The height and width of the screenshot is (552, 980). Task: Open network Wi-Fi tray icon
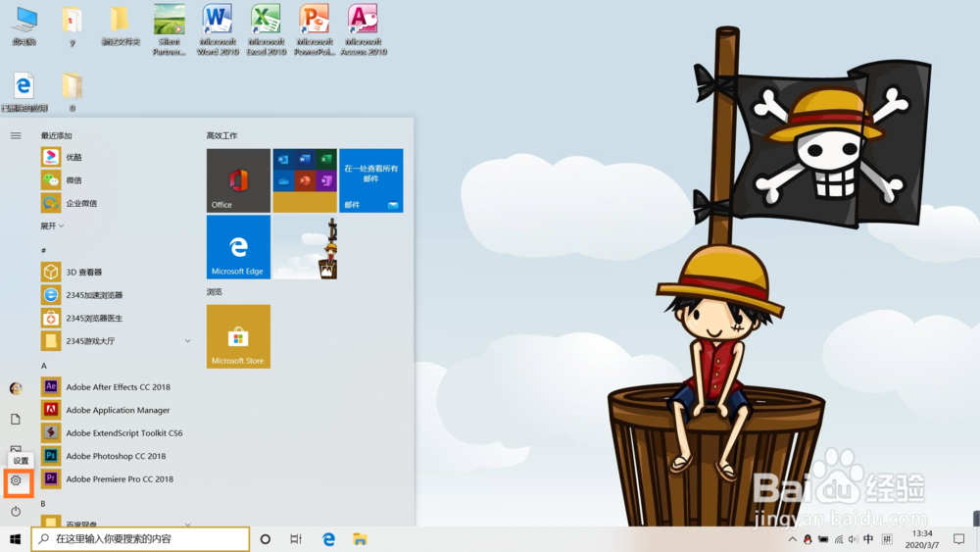(x=839, y=539)
